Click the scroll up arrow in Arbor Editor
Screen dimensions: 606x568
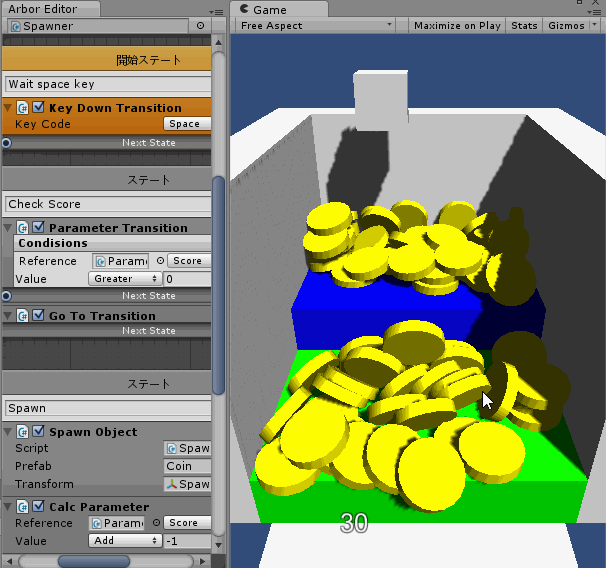tap(218, 42)
